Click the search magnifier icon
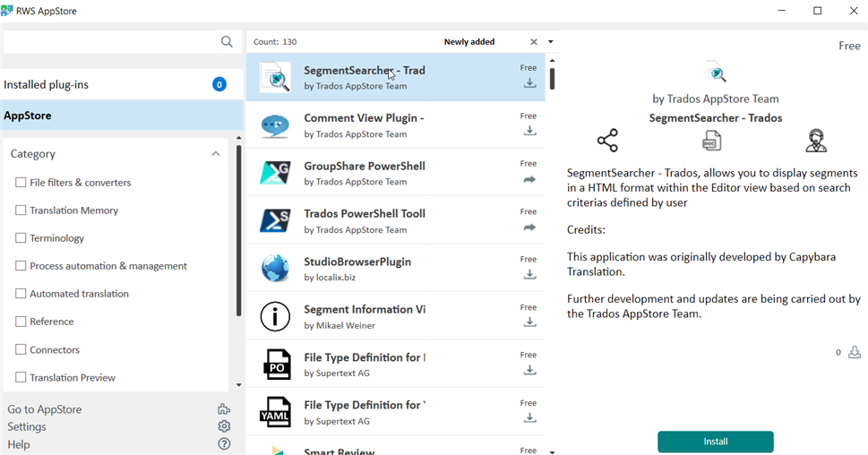The image size is (868, 455). click(x=227, y=41)
